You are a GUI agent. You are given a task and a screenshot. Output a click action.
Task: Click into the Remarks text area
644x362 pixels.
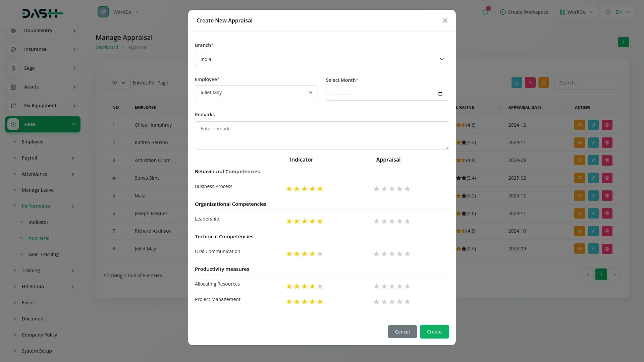[x=322, y=135]
